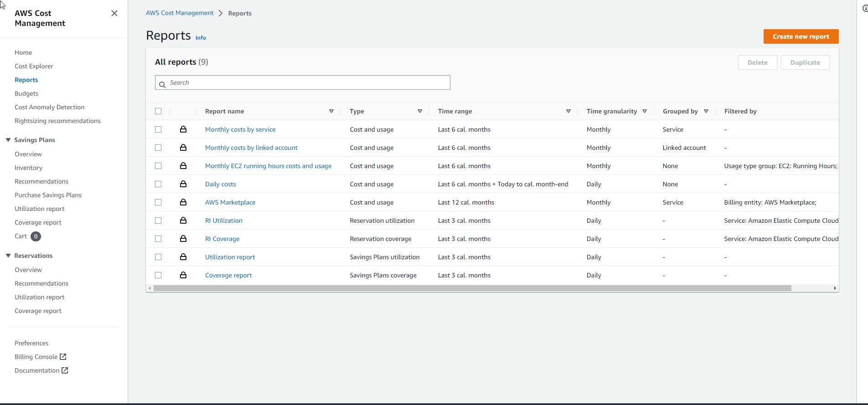The image size is (868, 405).
Task: Check the Savings Plans coverage row checkbox
Action: click(158, 275)
